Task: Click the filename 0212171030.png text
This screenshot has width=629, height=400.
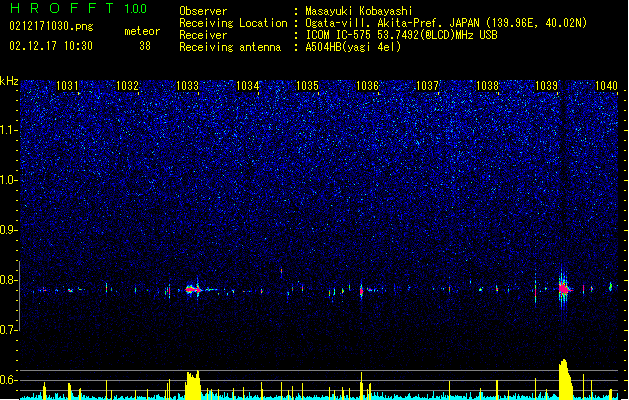Action: [x=51, y=26]
